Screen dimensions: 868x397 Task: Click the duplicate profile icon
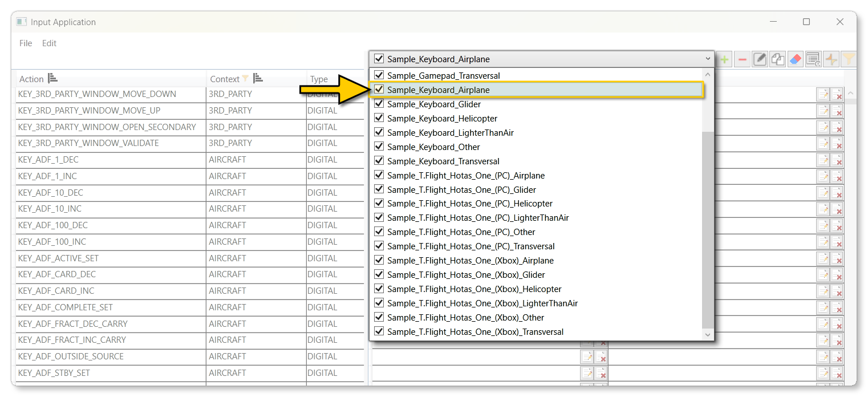(x=778, y=59)
